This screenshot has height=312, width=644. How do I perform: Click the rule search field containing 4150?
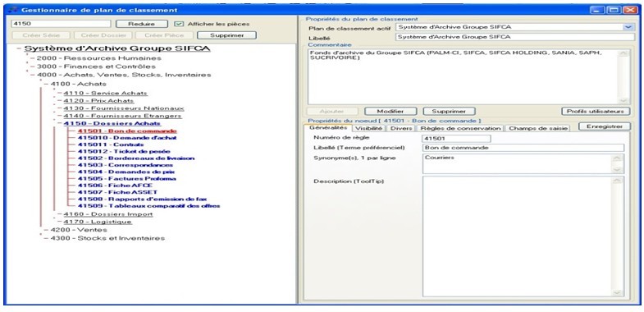61,24
